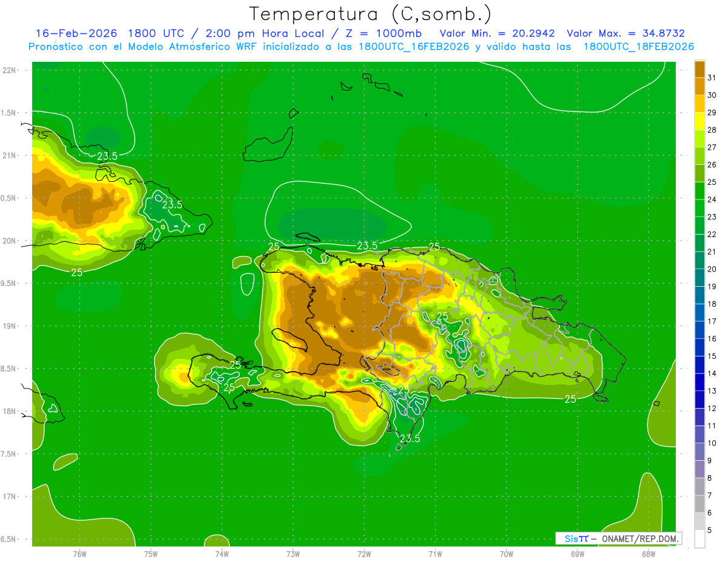Click the "20N" latitude axis label
The width and height of the screenshot is (728, 562).
[9, 241]
